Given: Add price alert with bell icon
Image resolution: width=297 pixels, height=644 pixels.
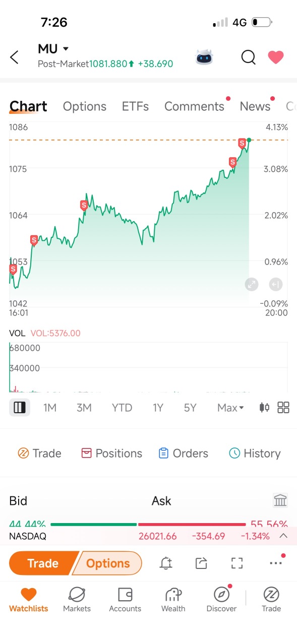Looking at the screenshot, I should coord(166,563).
